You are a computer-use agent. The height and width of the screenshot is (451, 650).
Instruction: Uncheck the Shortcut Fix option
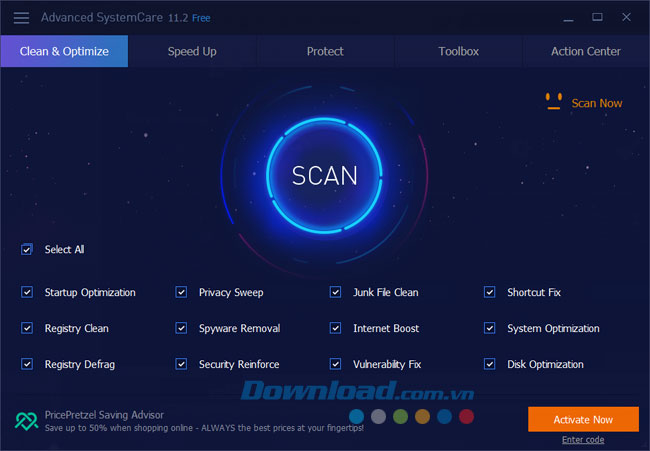pyautogui.click(x=490, y=292)
